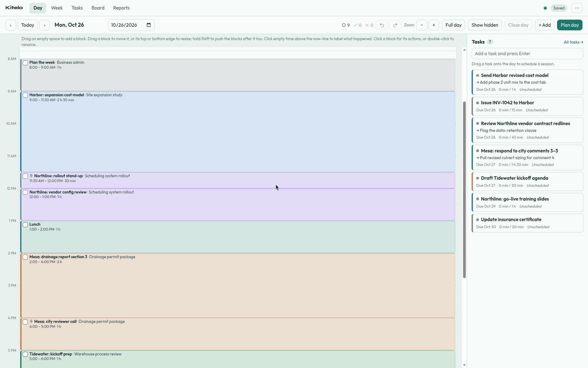Viewport: 588px width, 368px height.
Task: Switch to the Week view tab
Action: pos(57,8)
